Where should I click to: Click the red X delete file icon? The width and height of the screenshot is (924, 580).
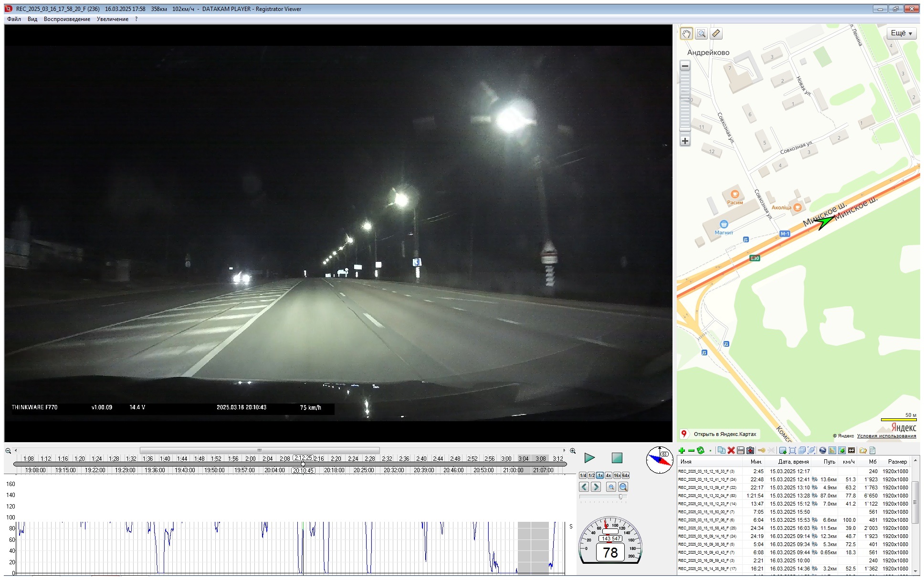coord(731,450)
